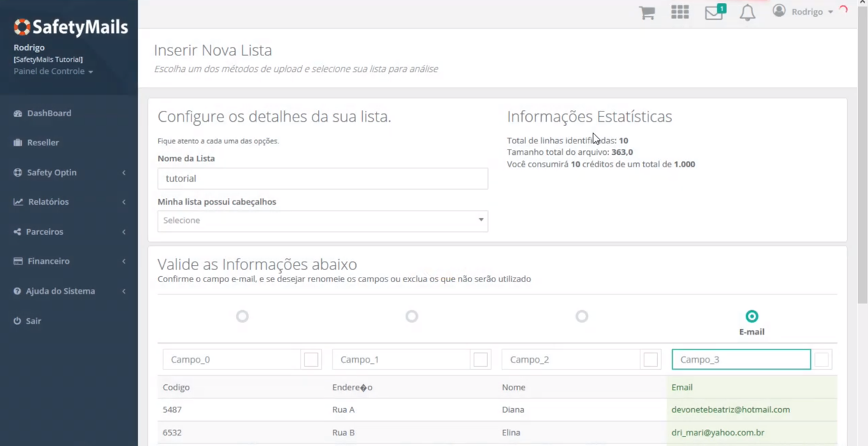This screenshot has width=868, height=446.
Task: Click the 'Codigo' header cell
Action: 176,387
